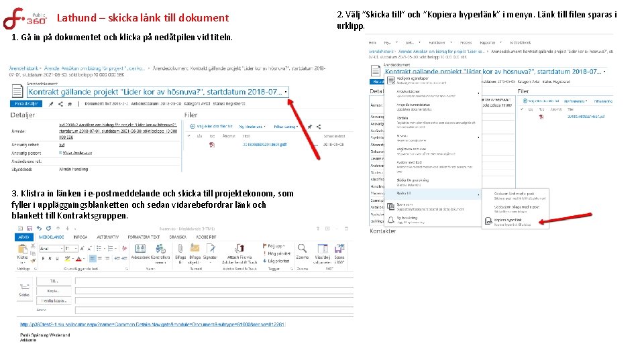
Task: Toggle right text alignment
Action: [107, 258]
